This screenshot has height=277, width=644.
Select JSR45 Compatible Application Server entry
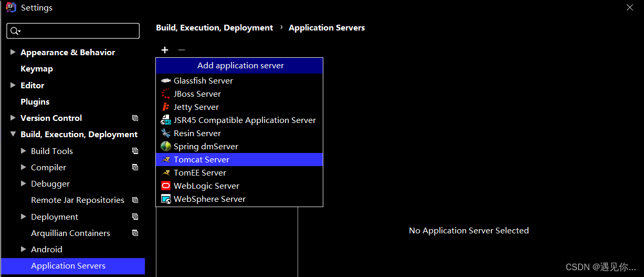point(239,120)
